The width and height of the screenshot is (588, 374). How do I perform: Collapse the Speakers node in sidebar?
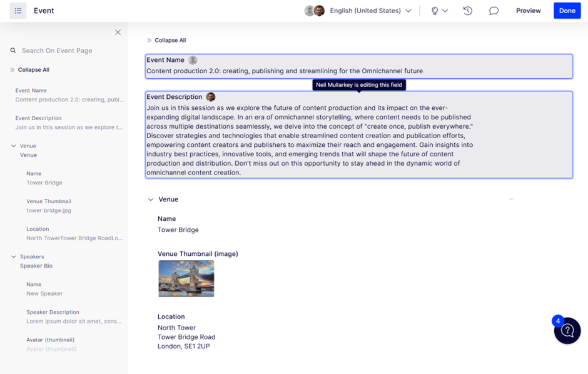[x=14, y=256]
